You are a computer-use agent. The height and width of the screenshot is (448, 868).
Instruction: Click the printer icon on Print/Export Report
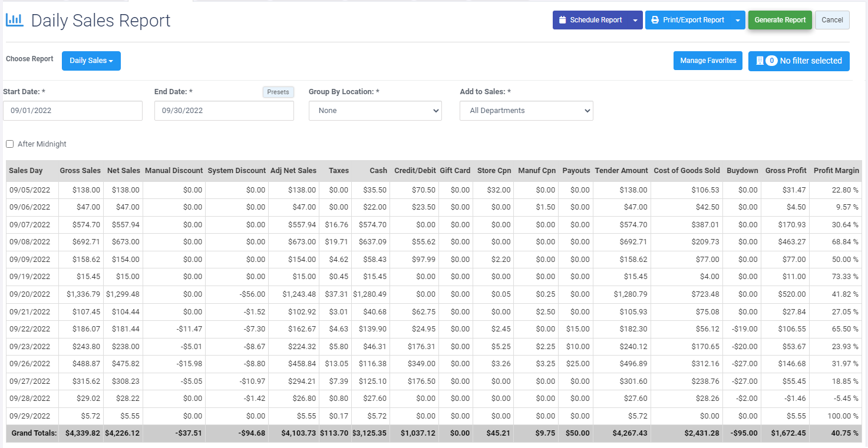[656, 19]
